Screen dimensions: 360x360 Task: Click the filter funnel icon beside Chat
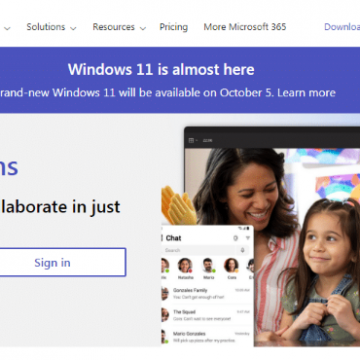coord(248,238)
